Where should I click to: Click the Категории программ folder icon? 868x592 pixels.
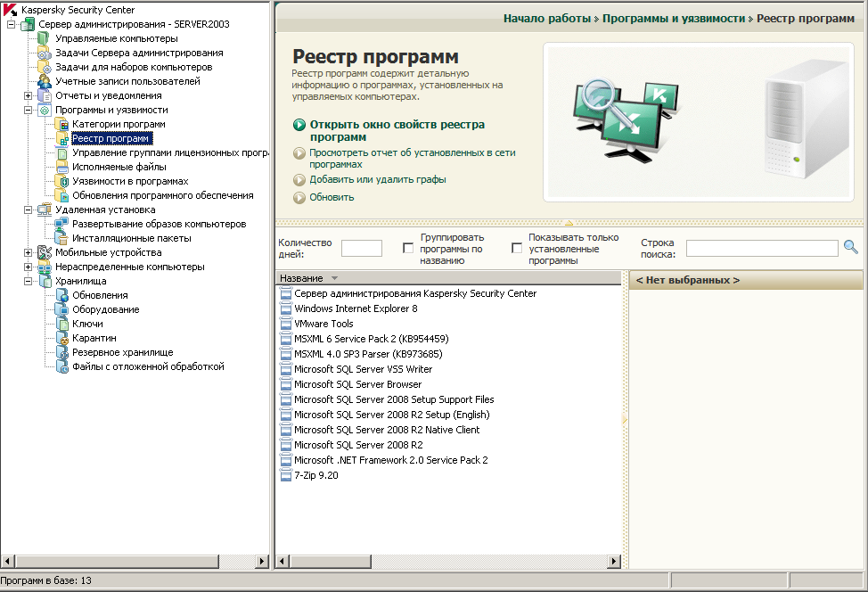tap(61, 125)
